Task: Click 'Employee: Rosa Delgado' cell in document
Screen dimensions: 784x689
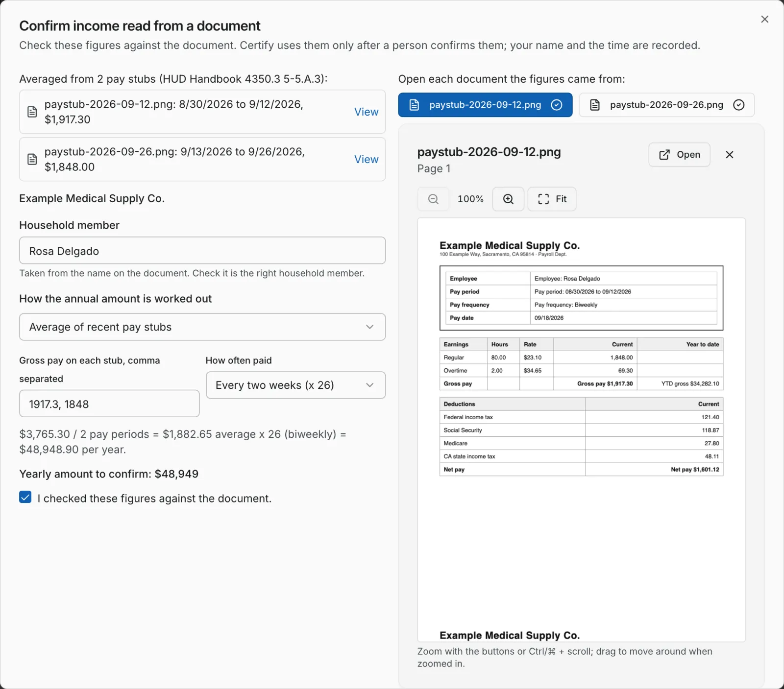Action: pyautogui.click(x=623, y=278)
